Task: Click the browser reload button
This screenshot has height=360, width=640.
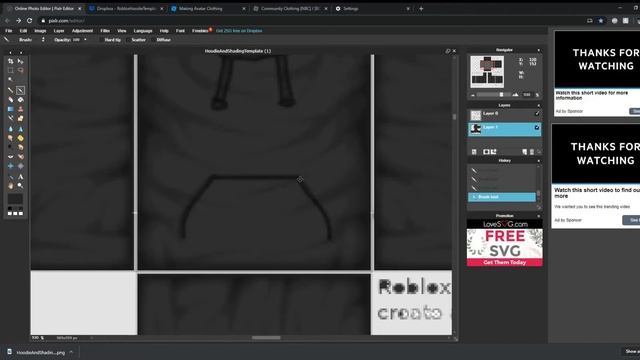Action: point(29,20)
